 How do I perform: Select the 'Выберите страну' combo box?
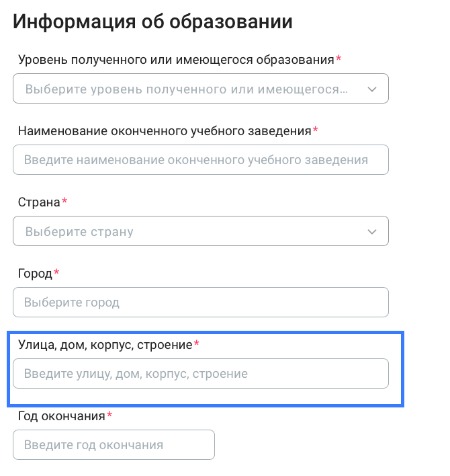(x=188, y=232)
